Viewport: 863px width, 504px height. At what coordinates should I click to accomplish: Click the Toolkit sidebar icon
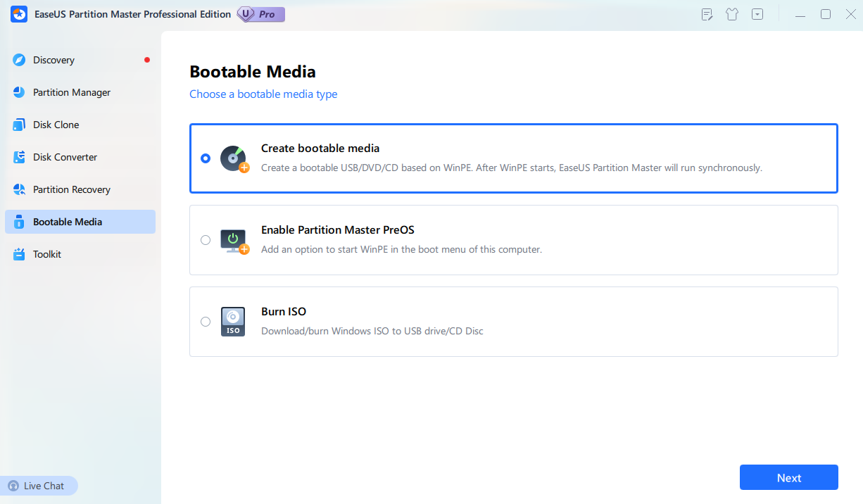click(19, 254)
